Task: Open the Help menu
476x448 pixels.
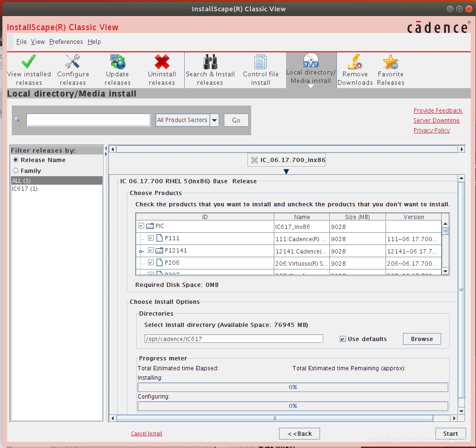Action: pos(94,41)
